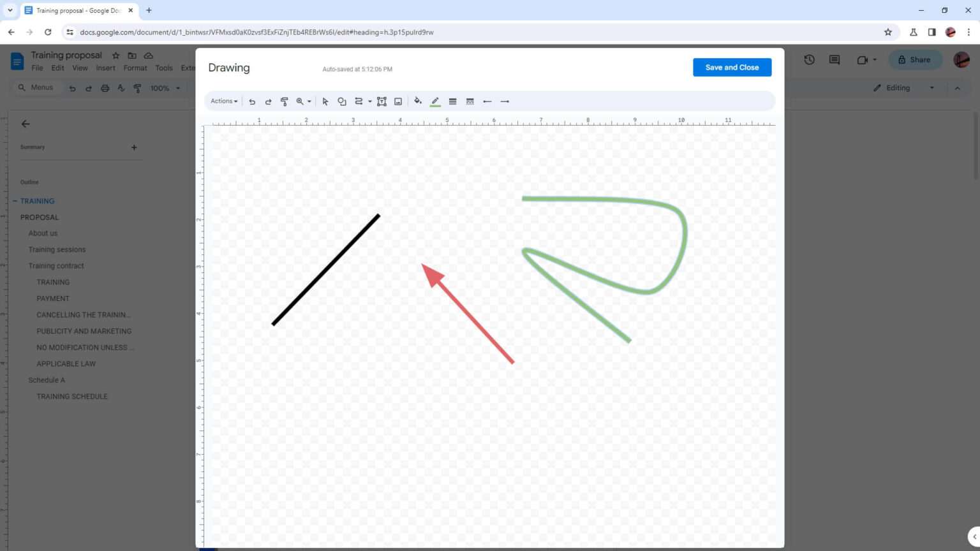Select the Paint format tool
The image size is (980, 551).
(x=285, y=101)
